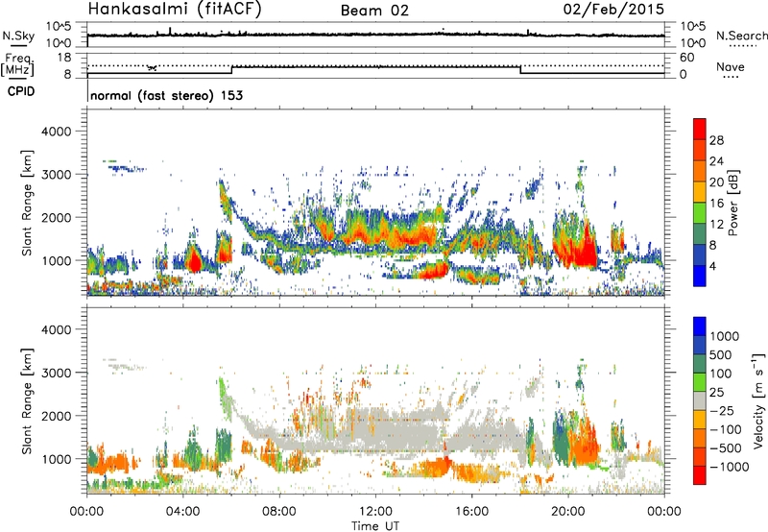Screen dimensions: 768x532
Task: Click 'Slant Range [km]' label of power panel
Action: (28, 203)
